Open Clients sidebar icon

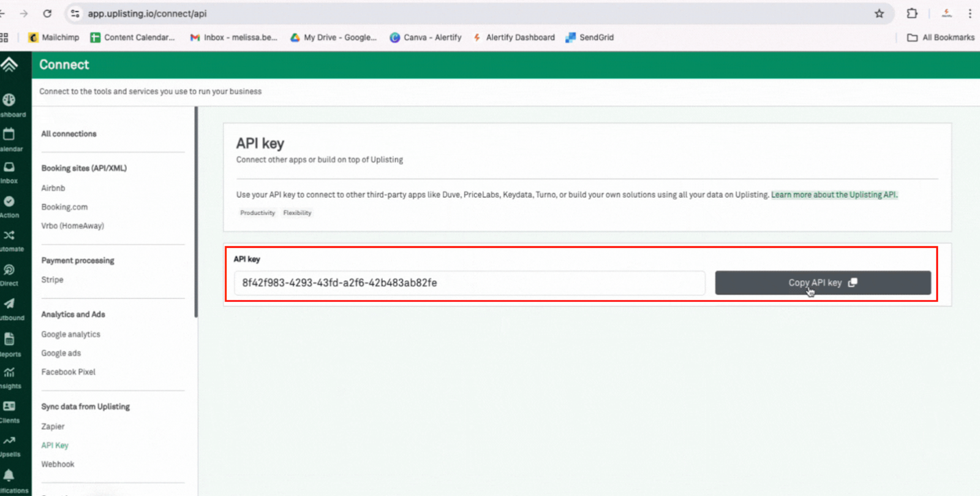9,406
